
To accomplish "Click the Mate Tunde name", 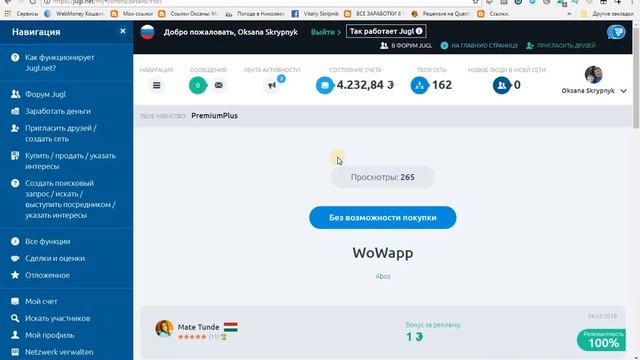I will tap(198, 327).
